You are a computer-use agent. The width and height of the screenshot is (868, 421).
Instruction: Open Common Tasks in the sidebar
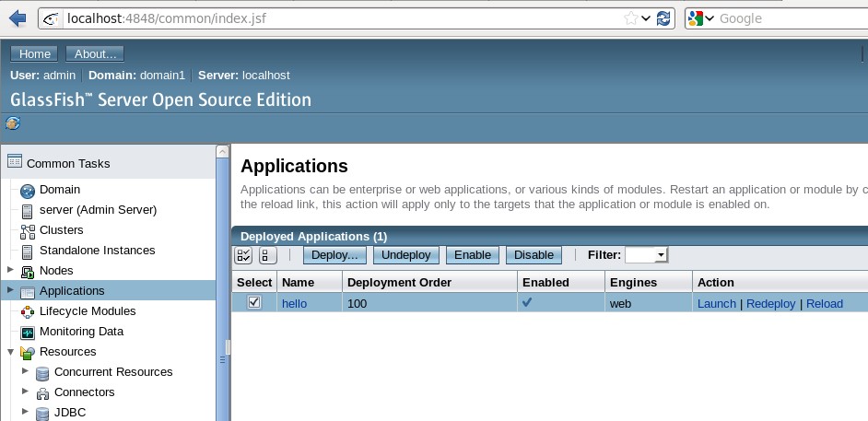[x=68, y=163]
